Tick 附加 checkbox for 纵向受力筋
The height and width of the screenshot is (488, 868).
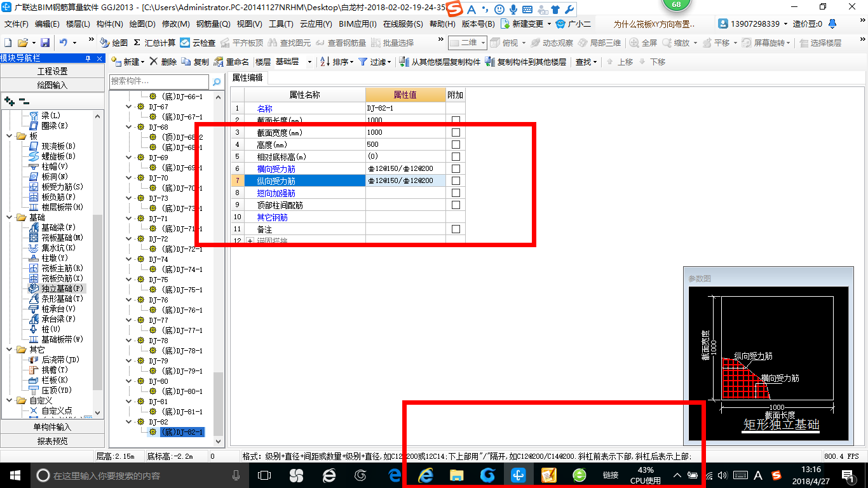pos(456,180)
